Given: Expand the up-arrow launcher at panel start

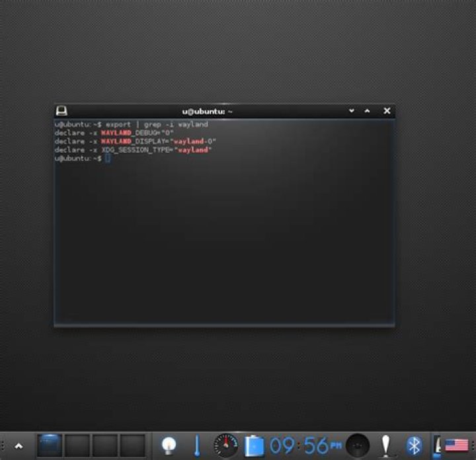Looking at the screenshot, I should (19, 446).
